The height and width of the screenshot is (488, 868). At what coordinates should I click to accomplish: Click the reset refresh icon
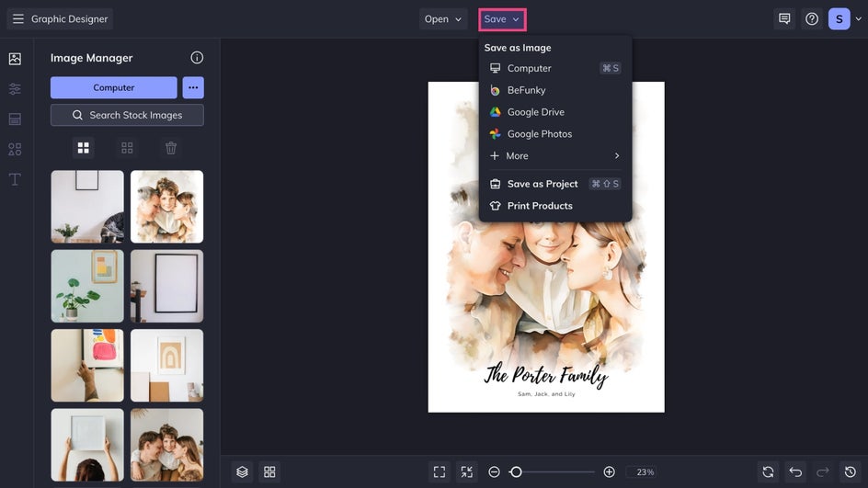[768, 472]
